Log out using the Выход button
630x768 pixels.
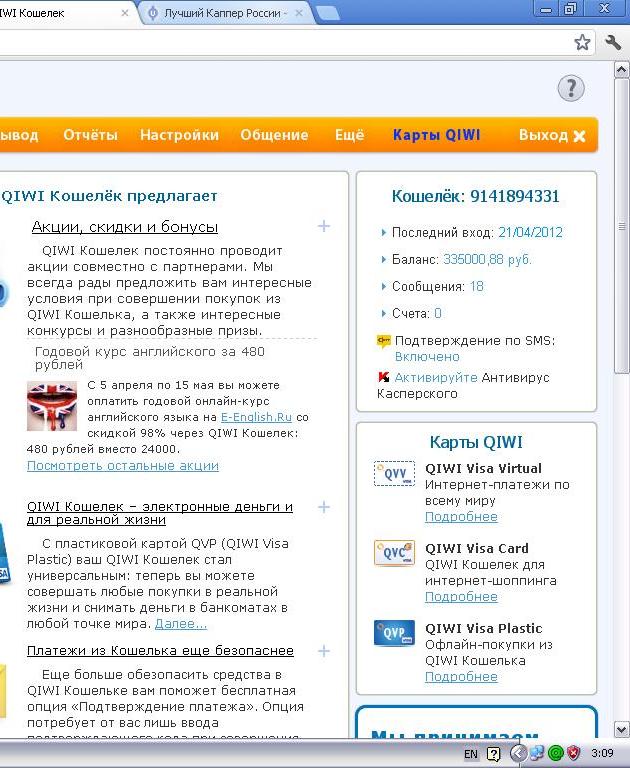[x=552, y=135]
